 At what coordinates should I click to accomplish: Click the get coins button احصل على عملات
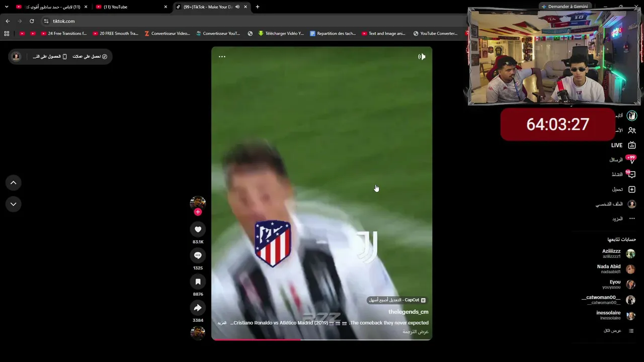[x=90, y=57]
